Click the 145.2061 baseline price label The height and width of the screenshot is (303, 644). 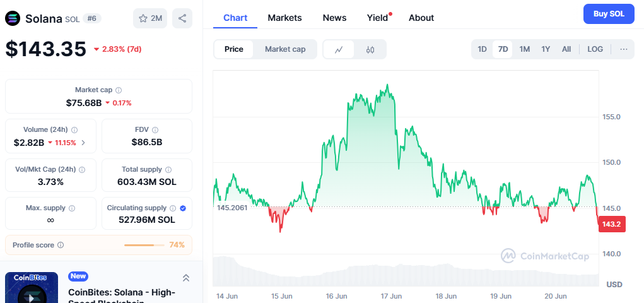pos(232,208)
